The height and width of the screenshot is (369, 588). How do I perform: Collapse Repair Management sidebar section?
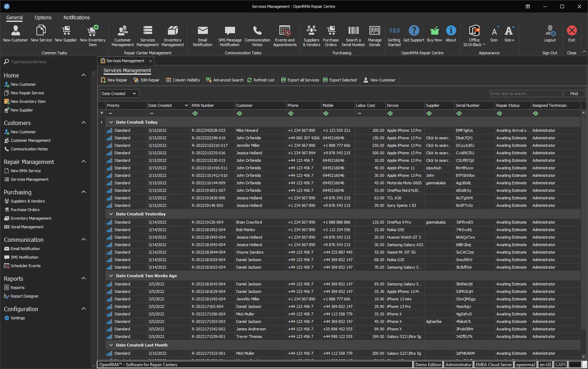[84, 161]
